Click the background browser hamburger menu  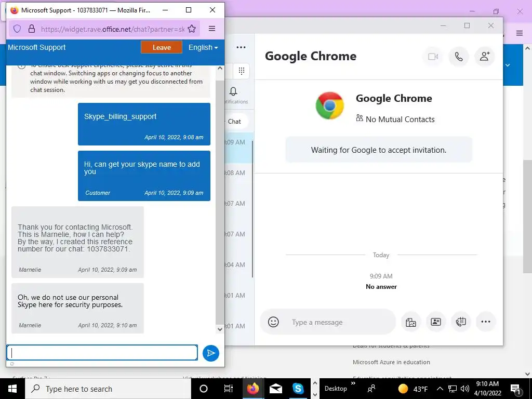[520, 33]
